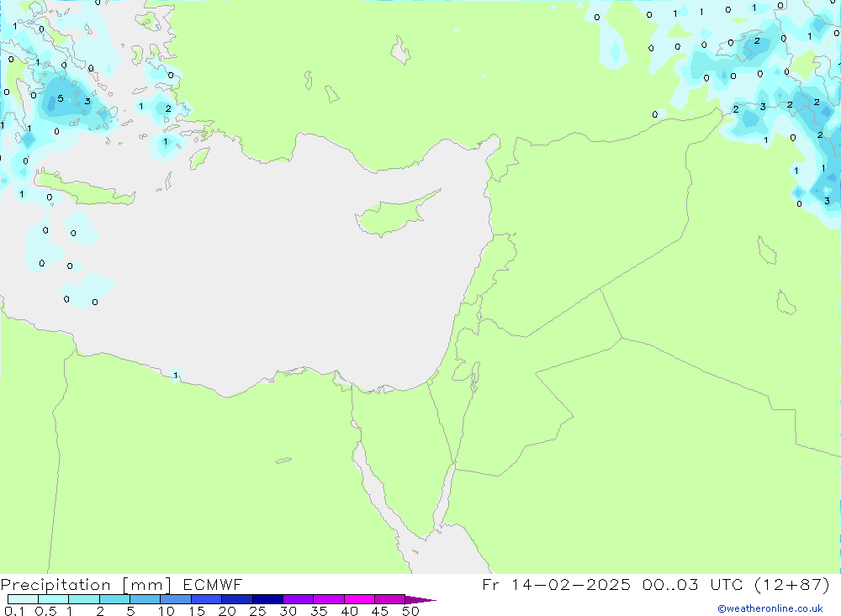Click the "00..03 UTC" time text
Viewport: 841px width, 616px height.
point(692,584)
